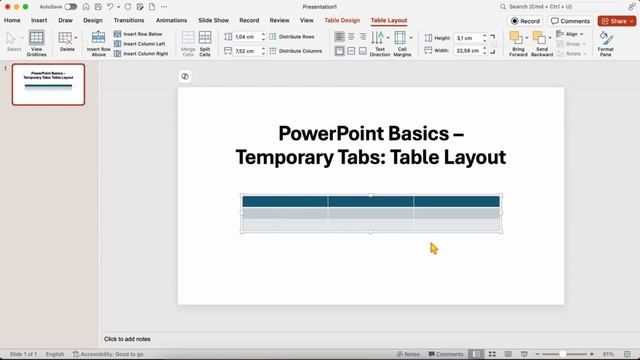Click Insert Column Right
The image size is (640, 360).
(141, 53)
